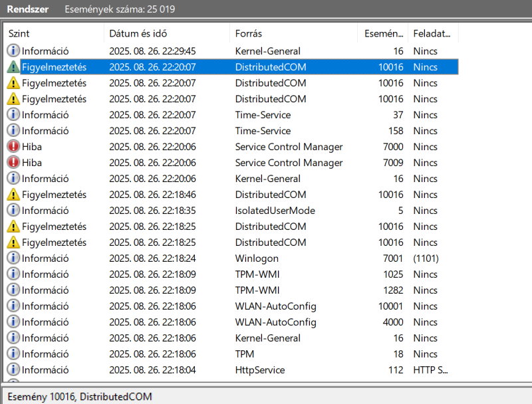The image size is (532, 404).
Task: Click the Feladat... category column header
Action: coord(434,33)
